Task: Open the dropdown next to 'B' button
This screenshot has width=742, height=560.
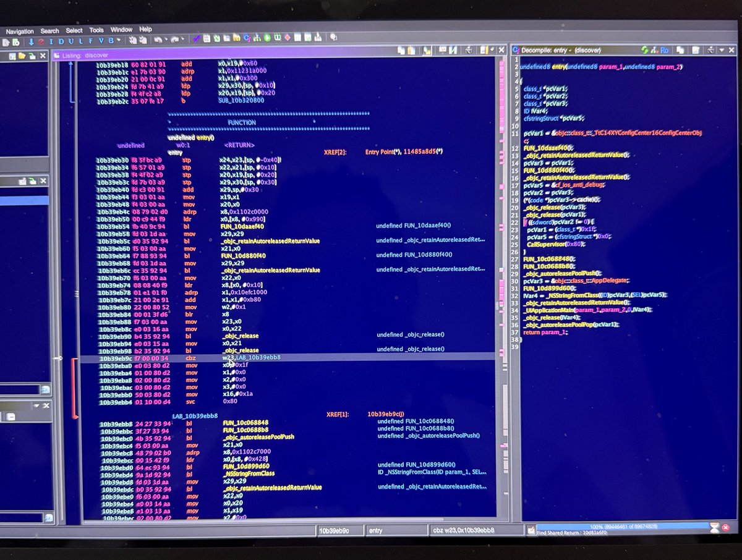Action: [119, 41]
